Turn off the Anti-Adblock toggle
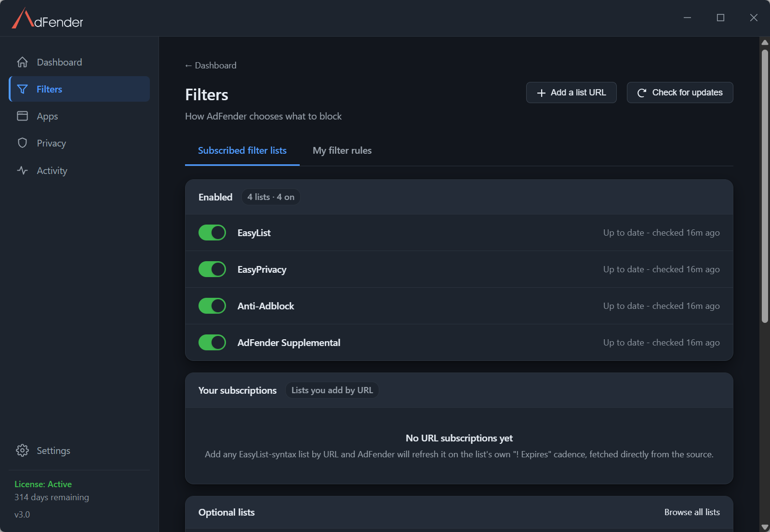770x532 pixels. click(x=212, y=306)
